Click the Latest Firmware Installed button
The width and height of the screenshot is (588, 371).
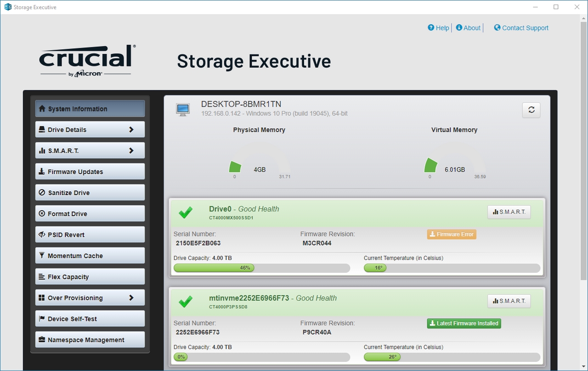[464, 323]
